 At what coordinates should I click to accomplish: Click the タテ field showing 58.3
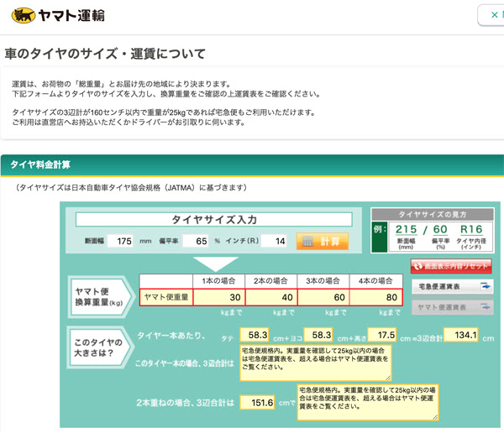click(x=255, y=335)
